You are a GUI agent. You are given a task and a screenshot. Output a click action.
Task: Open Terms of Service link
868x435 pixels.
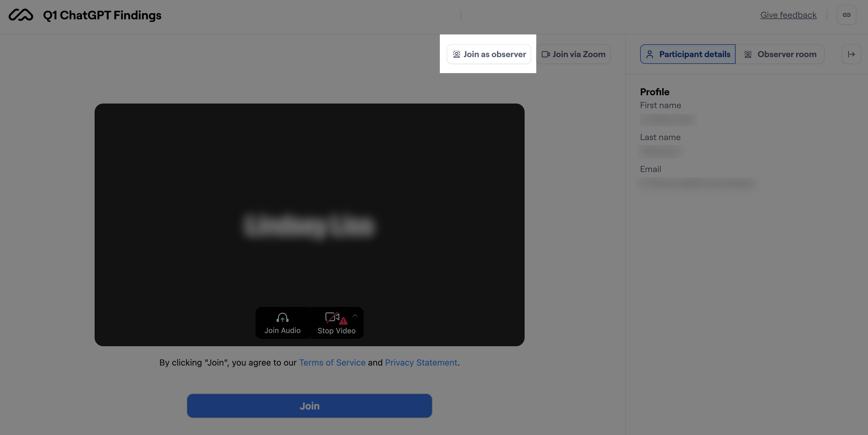332,362
